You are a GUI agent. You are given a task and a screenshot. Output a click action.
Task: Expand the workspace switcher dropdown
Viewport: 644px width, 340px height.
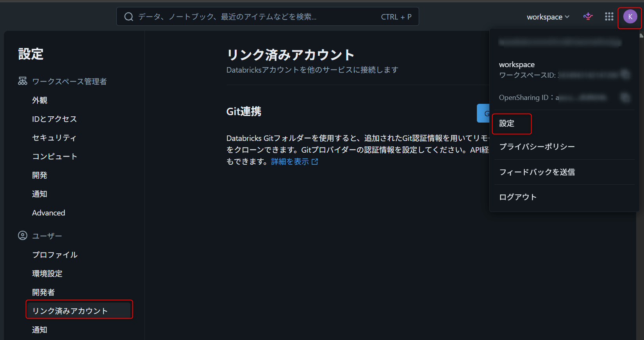pos(548,17)
